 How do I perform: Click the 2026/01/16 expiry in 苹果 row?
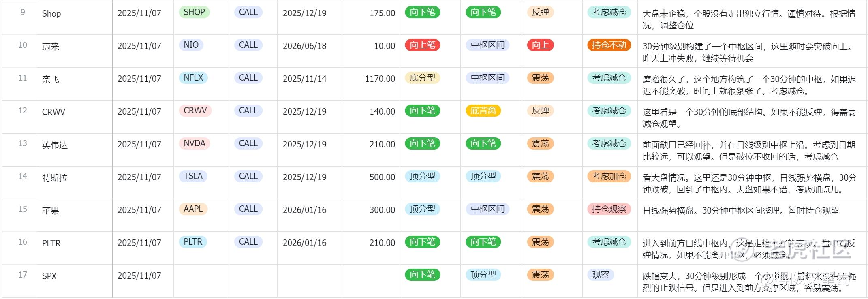[304, 210]
